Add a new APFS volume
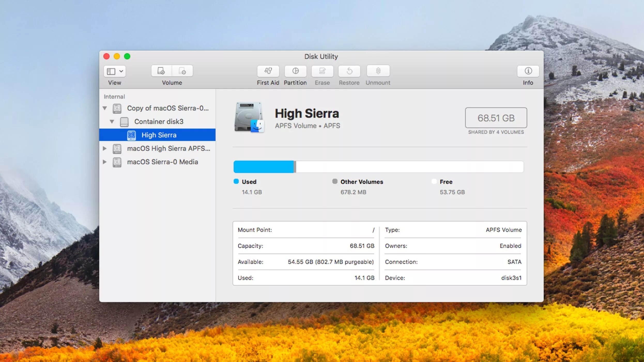The width and height of the screenshot is (644, 362). pyautogui.click(x=161, y=71)
